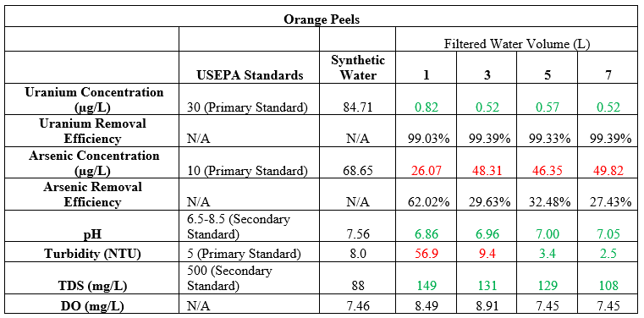Click the Orange Peels table title
This screenshot has width=644, height=318.
(x=322, y=19)
